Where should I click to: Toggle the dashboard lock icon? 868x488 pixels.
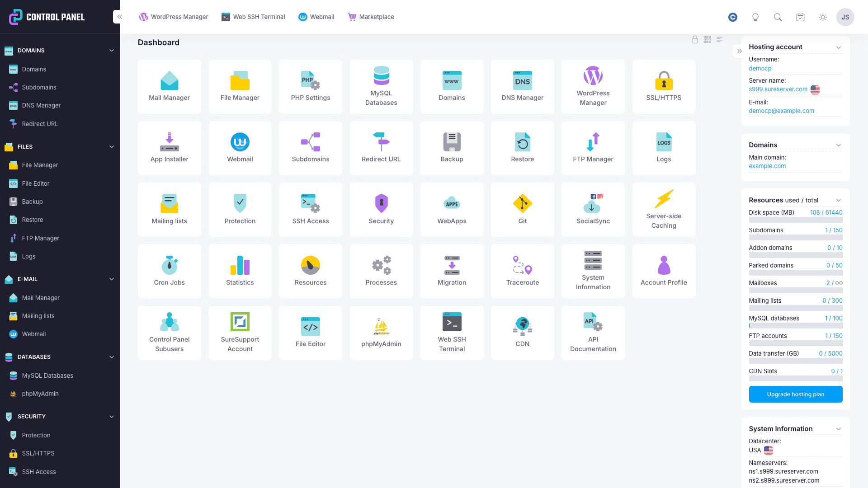[694, 40]
